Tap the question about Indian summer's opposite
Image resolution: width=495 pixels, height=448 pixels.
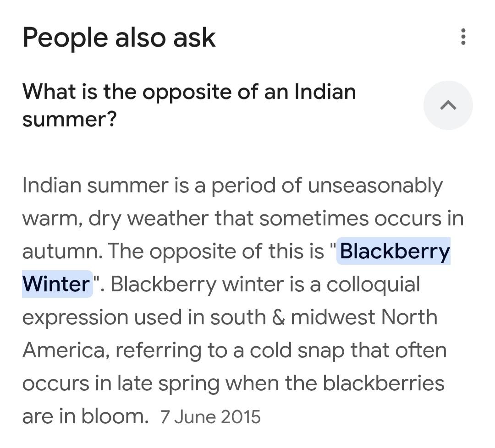189,105
